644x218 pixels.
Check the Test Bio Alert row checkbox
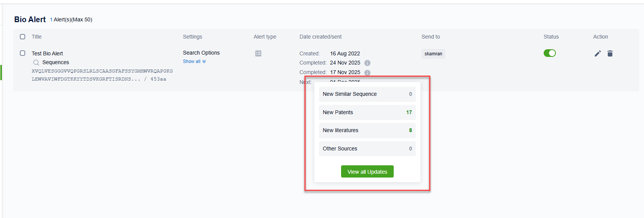click(23, 53)
